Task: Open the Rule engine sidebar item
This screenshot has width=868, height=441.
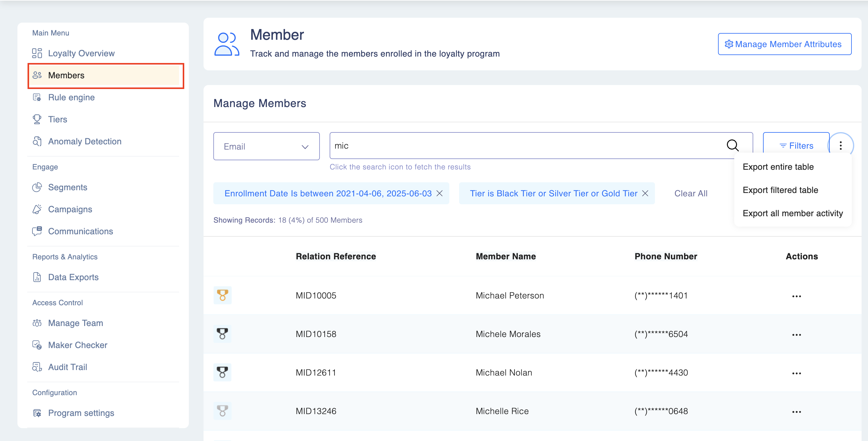Action: [x=71, y=97]
